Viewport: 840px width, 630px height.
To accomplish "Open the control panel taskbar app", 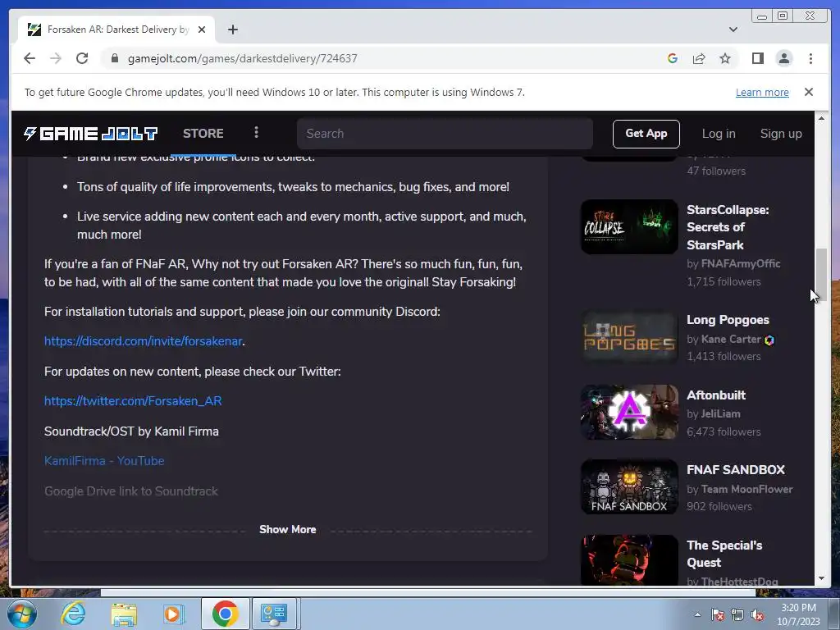I will tap(274, 614).
